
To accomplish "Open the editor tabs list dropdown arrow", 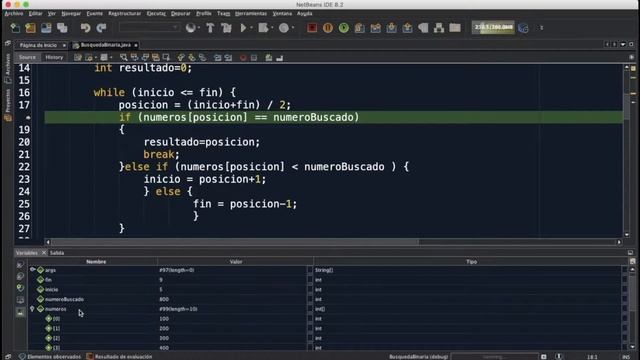I will click(x=623, y=44).
